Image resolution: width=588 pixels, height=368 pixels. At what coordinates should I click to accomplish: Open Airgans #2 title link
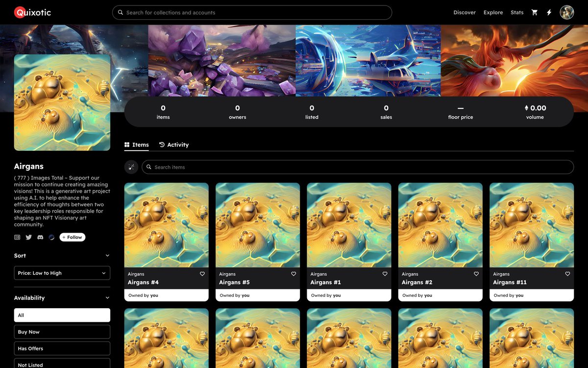[x=417, y=282]
